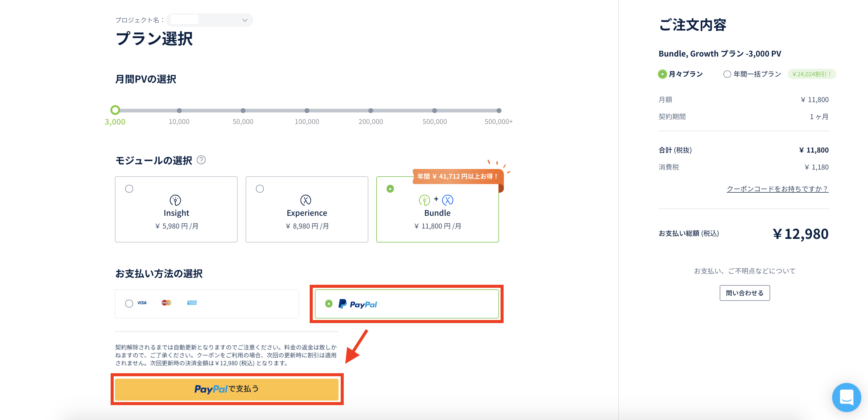Viewport: 868px width, 420px height.
Task: Open the クーポンコードをお持ちですか？ link
Action: (777, 189)
